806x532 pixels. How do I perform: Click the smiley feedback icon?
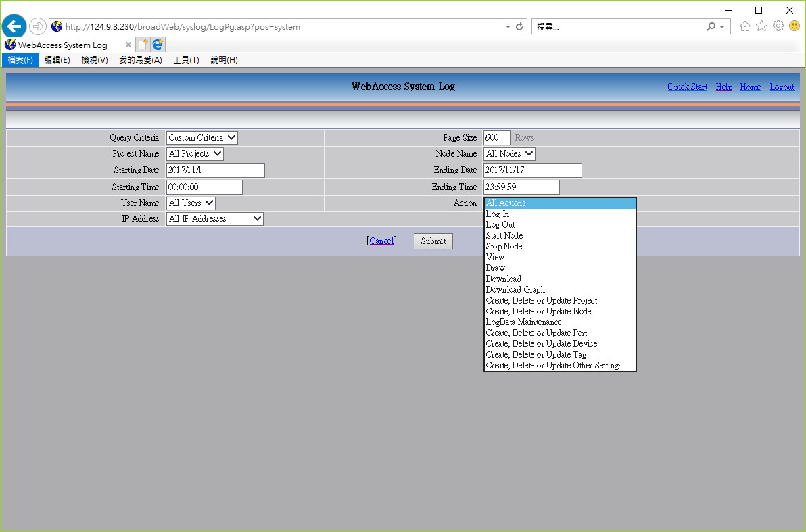tap(795, 26)
